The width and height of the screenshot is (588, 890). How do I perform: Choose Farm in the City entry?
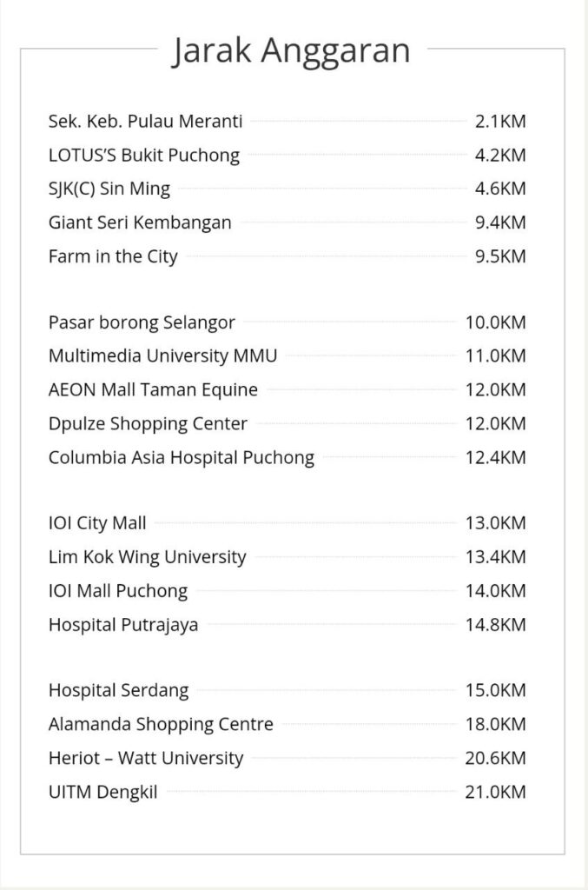pos(113,256)
